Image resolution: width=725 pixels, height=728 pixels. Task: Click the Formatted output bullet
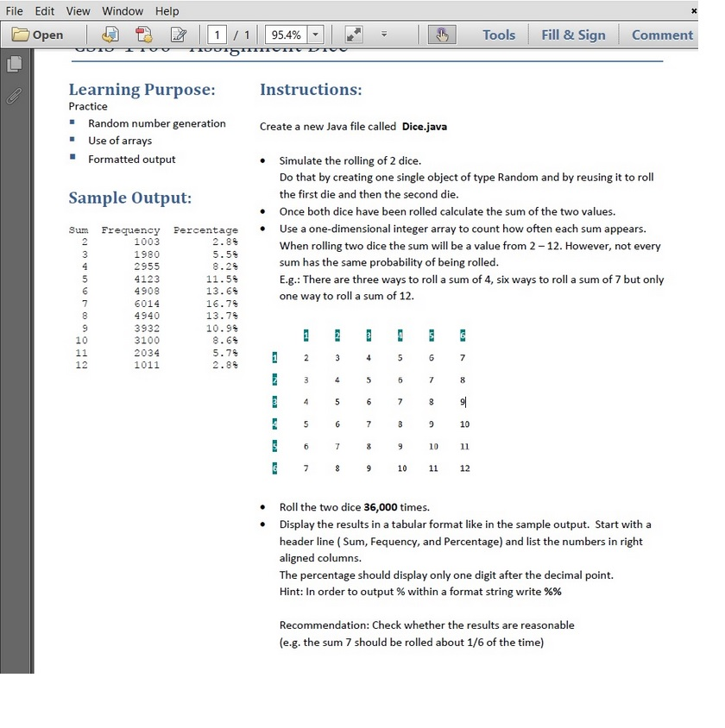pyautogui.click(x=132, y=160)
